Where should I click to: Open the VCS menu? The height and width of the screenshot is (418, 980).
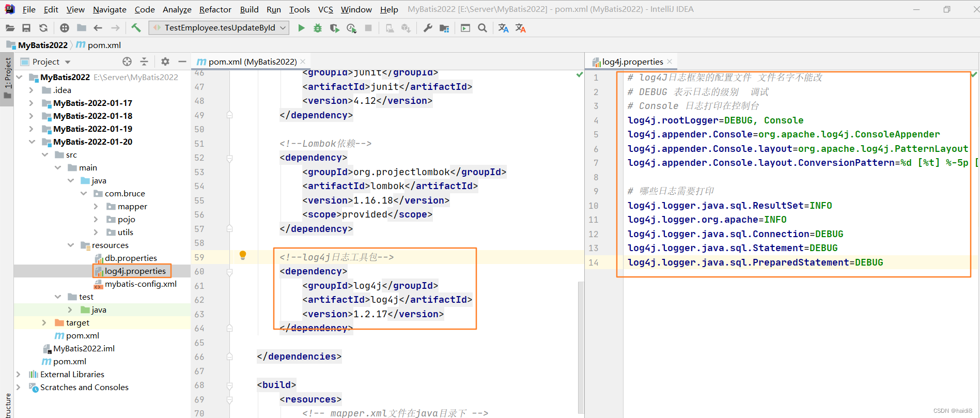[325, 9]
